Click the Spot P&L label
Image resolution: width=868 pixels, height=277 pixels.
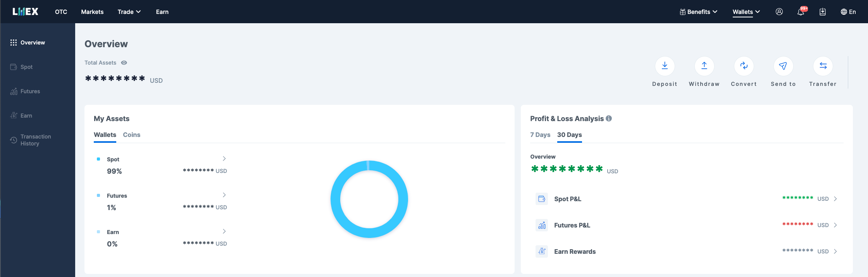[x=568, y=199]
